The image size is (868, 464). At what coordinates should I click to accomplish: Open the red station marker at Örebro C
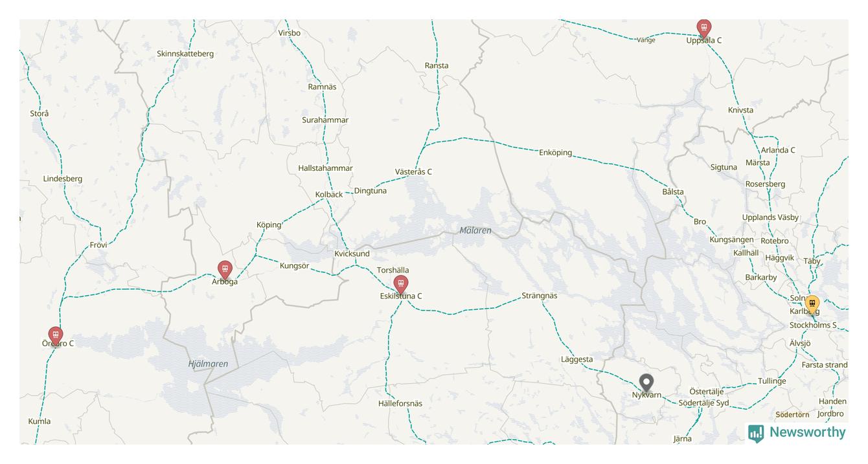click(56, 336)
